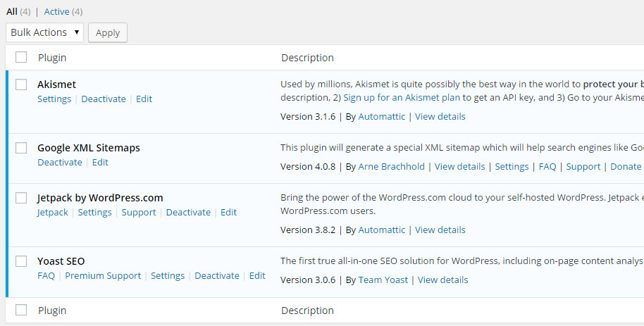Image resolution: width=644 pixels, height=326 pixels.
Task: Open the Jetpack action link
Action: click(x=53, y=212)
